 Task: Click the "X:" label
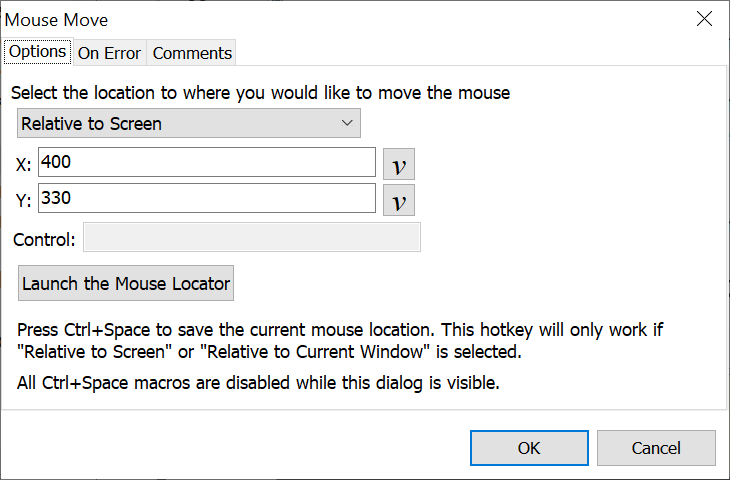24,165
